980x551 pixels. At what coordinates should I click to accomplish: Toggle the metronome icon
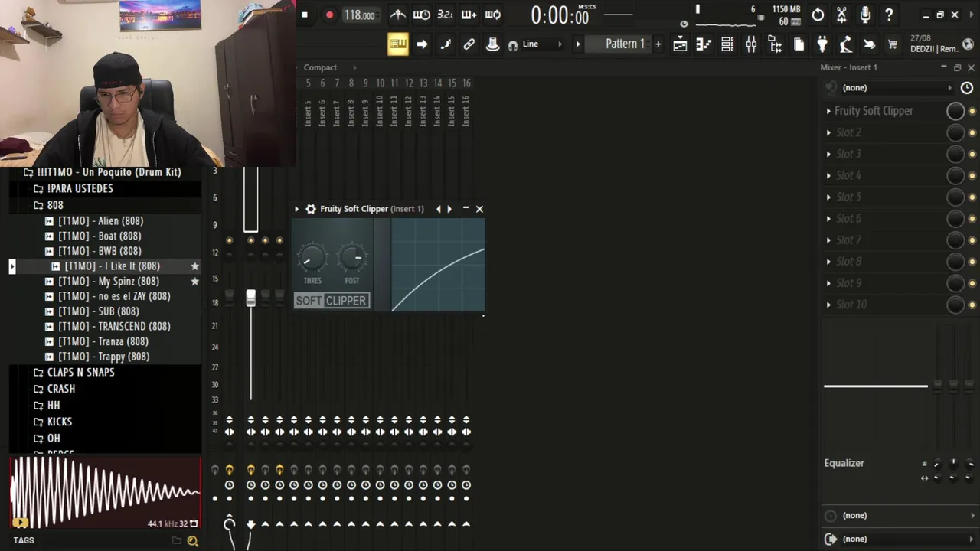[397, 15]
